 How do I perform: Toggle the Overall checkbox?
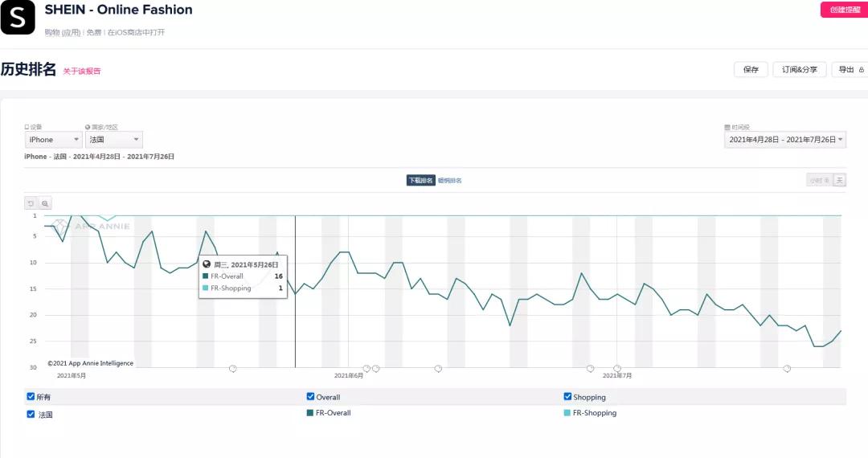coord(310,397)
